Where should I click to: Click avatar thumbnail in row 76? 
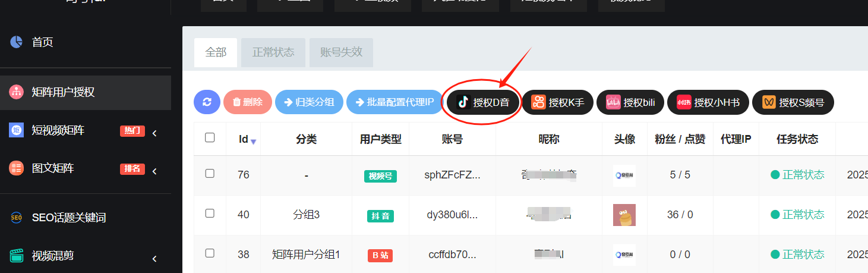pos(624,175)
